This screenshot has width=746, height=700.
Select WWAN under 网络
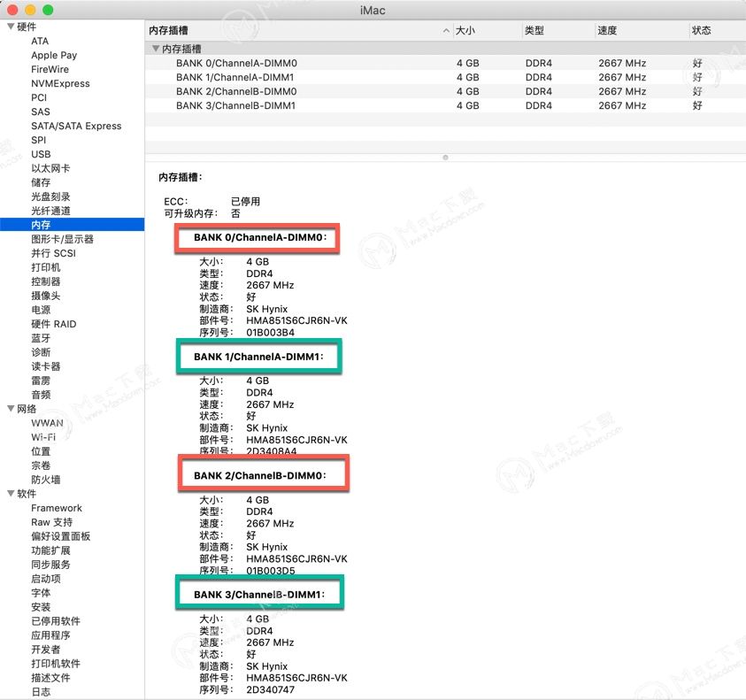(47, 423)
